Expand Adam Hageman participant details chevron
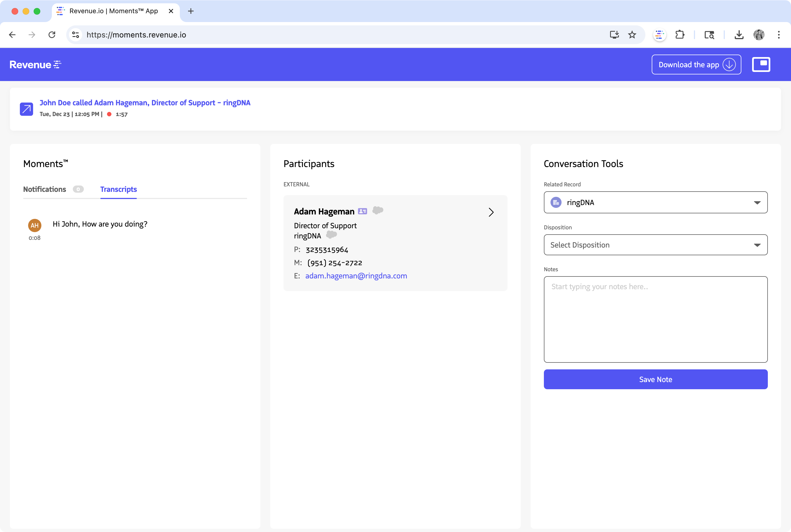 click(491, 213)
